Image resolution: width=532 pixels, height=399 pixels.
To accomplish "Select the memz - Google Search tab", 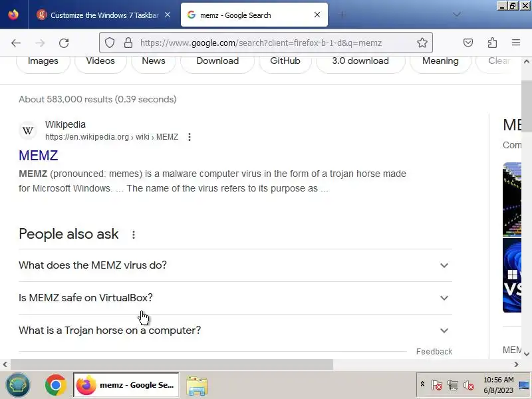I will coord(254,15).
